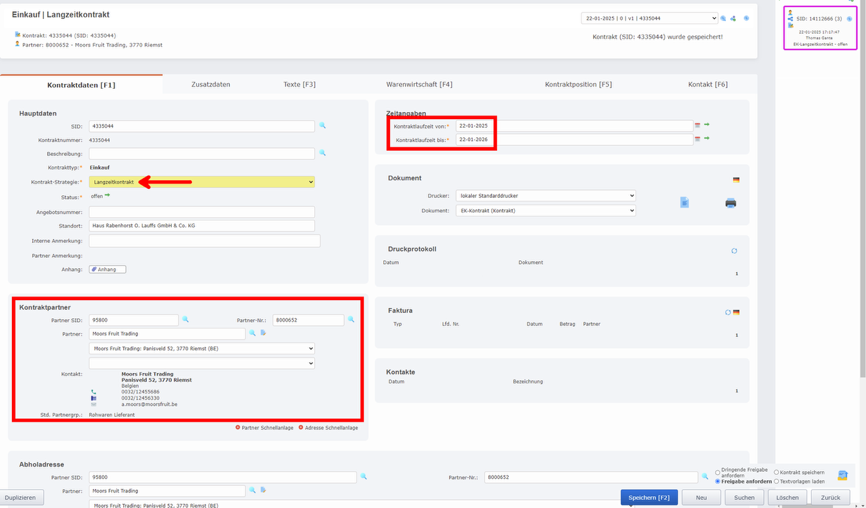
Task: Click the search magnifier beside SID field
Action: pos(322,126)
